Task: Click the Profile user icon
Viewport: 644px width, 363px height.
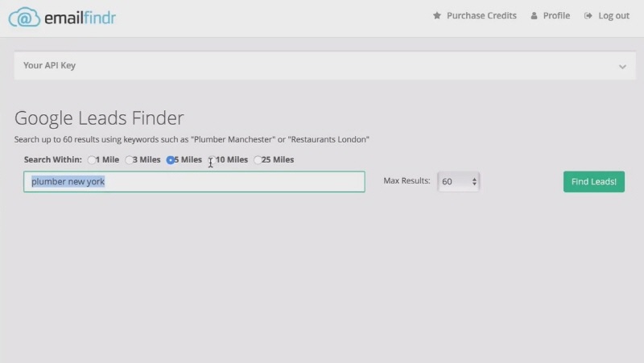Action: coord(534,15)
